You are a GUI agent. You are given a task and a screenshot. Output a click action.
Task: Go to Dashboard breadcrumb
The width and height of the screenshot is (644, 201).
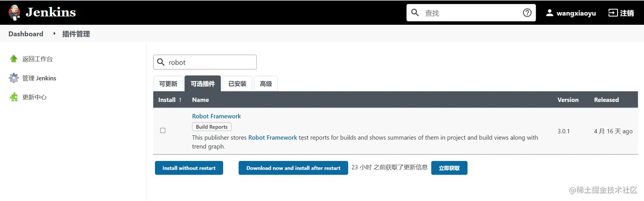(x=26, y=34)
